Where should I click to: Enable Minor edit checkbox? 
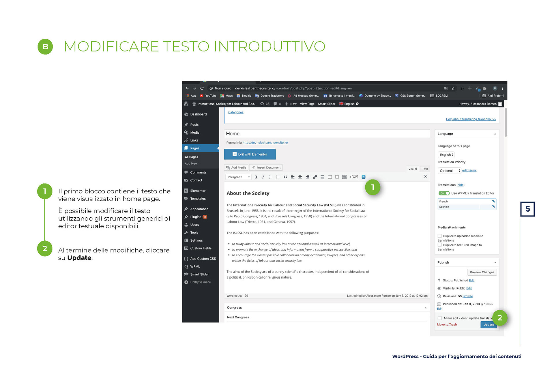coord(440,318)
